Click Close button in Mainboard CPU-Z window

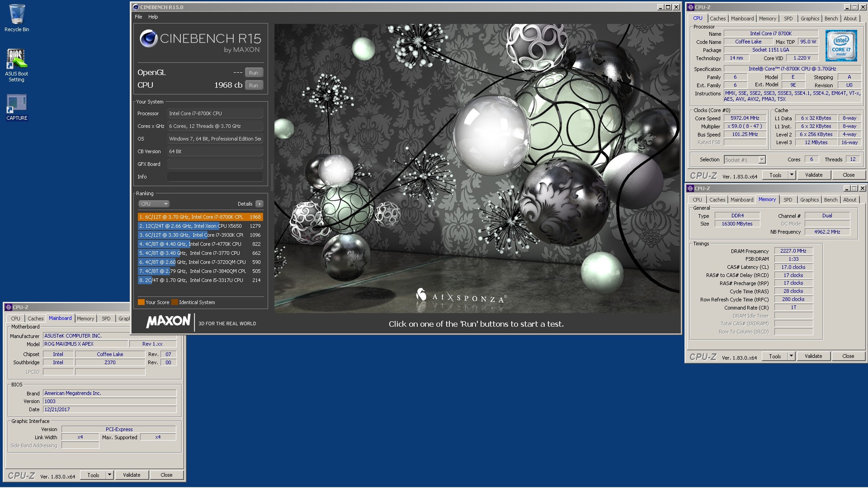pyautogui.click(x=166, y=475)
